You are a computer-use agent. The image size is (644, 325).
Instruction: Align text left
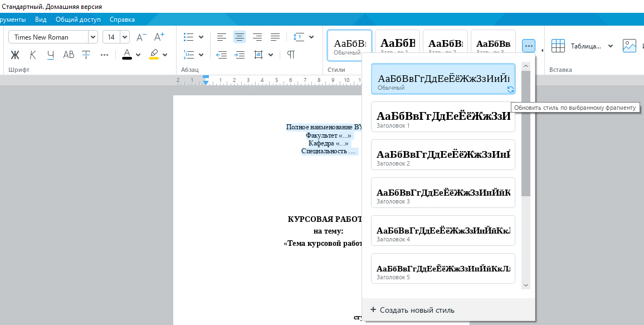coord(222,37)
